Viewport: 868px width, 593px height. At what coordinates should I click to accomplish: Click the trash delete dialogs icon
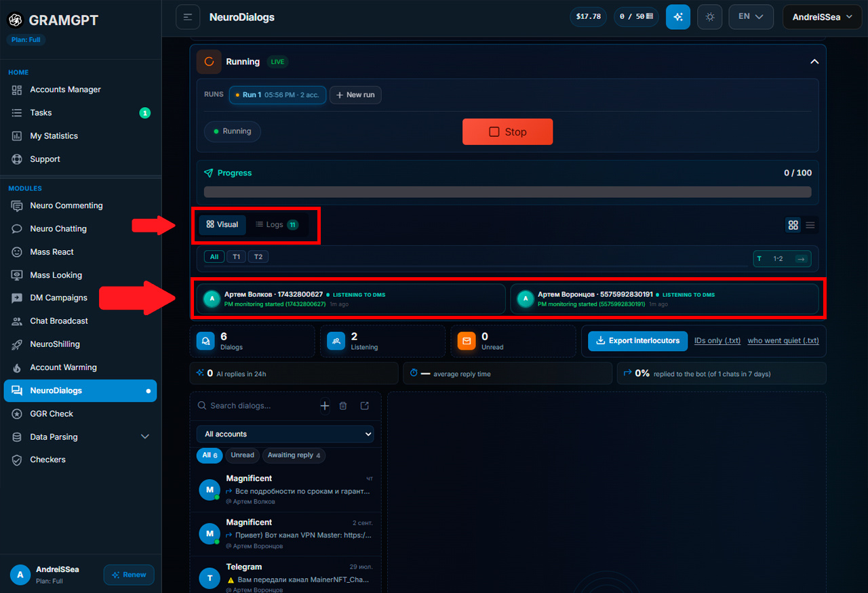click(x=343, y=406)
